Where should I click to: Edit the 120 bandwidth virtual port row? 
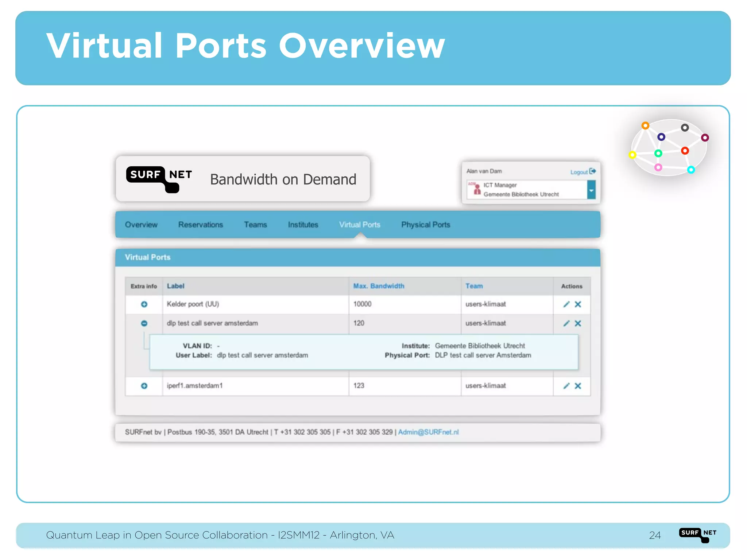point(566,323)
